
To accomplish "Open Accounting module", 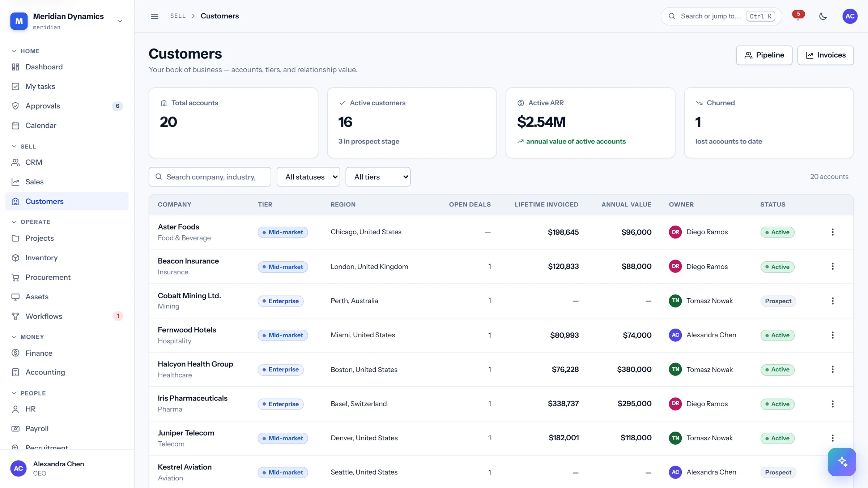I will point(67,372).
